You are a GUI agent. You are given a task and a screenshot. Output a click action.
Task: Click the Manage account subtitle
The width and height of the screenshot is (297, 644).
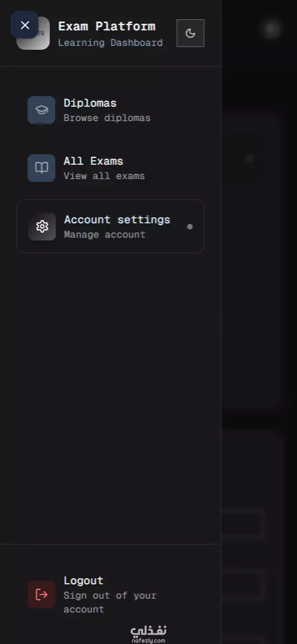(105, 235)
